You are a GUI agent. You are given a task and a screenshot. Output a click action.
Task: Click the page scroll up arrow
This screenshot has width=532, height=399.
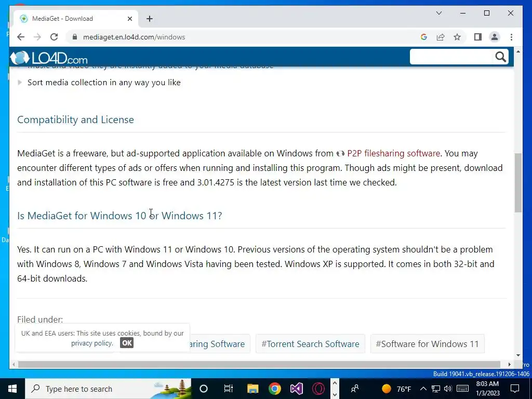click(518, 51)
